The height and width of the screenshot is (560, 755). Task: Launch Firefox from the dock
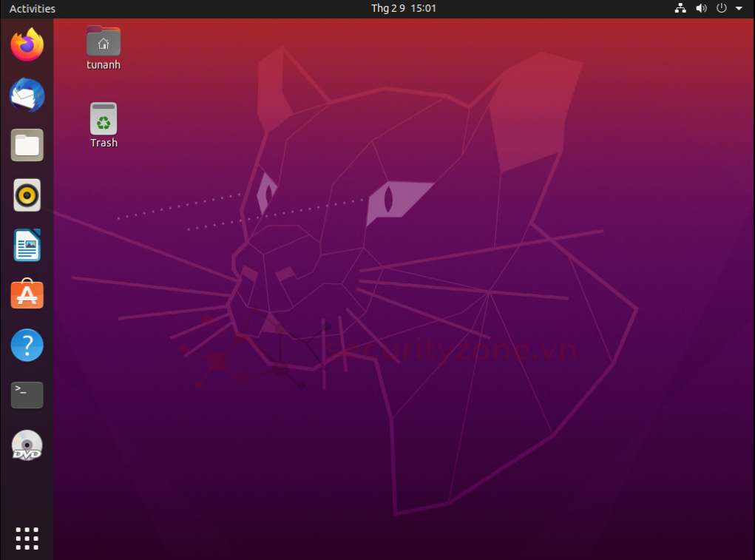coord(27,45)
